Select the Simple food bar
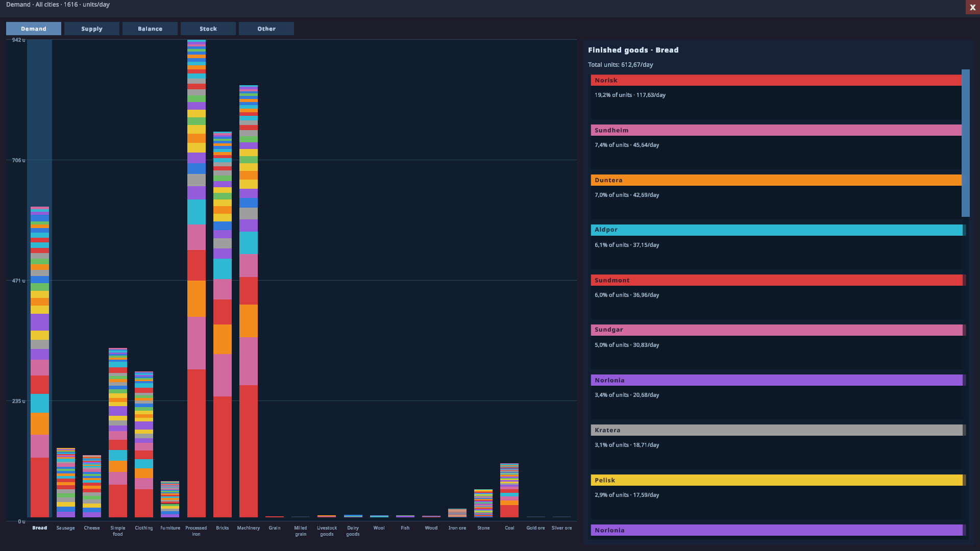Image resolution: width=980 pixels, height=551 pixels. (x=118, y=433)
